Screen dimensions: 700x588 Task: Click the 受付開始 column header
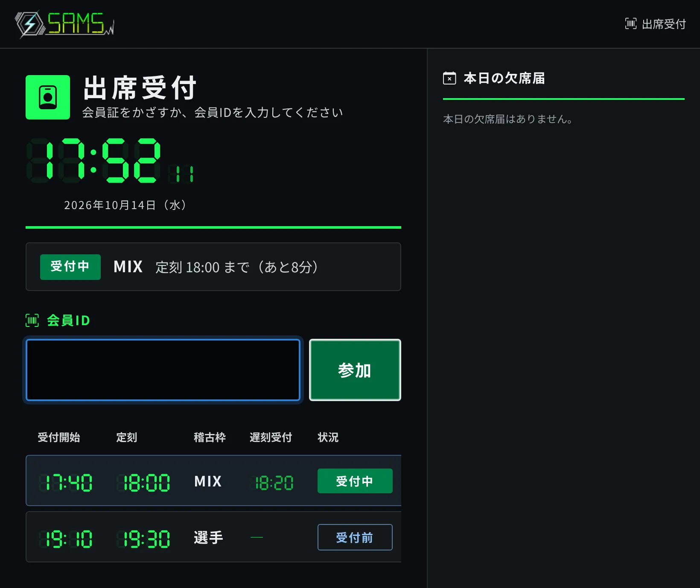59,437
